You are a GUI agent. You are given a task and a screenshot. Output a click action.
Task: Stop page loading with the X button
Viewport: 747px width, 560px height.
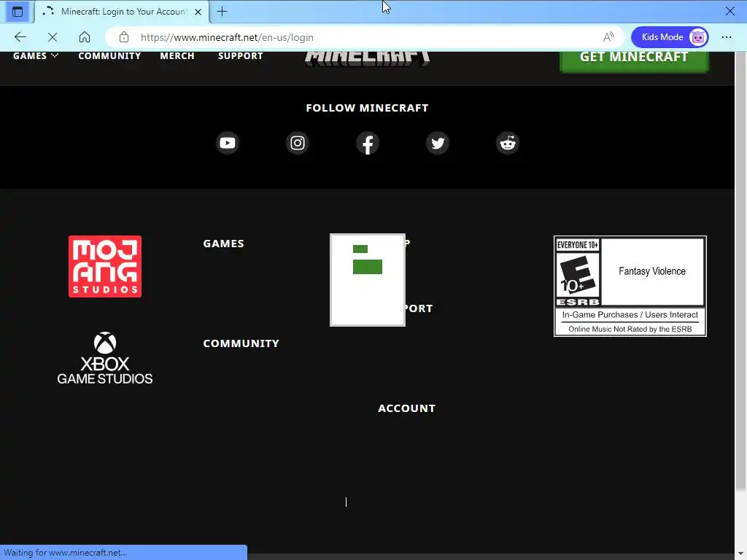53,37
